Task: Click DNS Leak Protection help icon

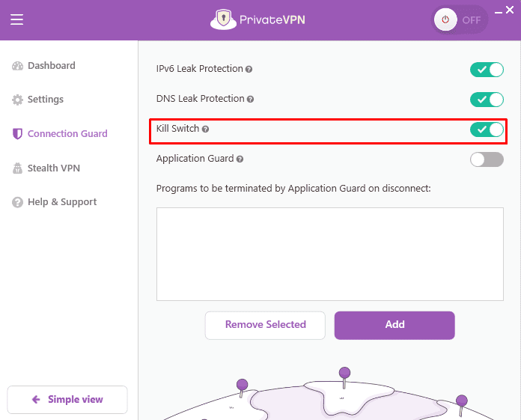Action: (x=251, y=100)
